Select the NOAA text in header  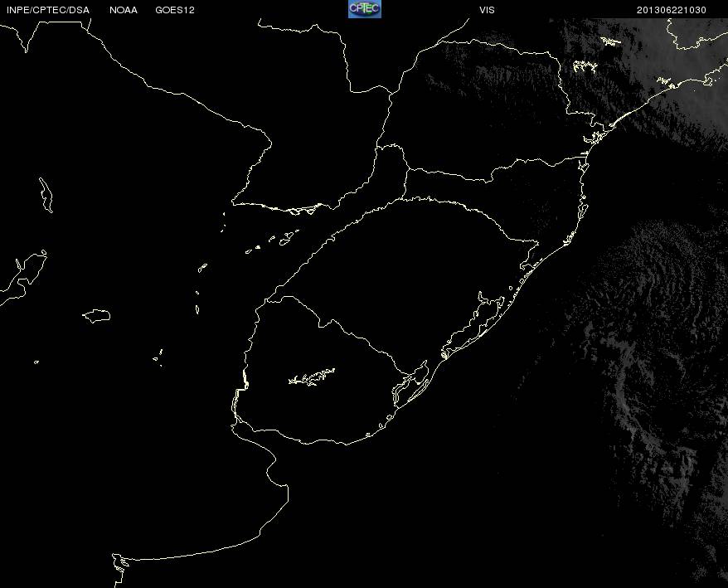(x=123, y=10)
